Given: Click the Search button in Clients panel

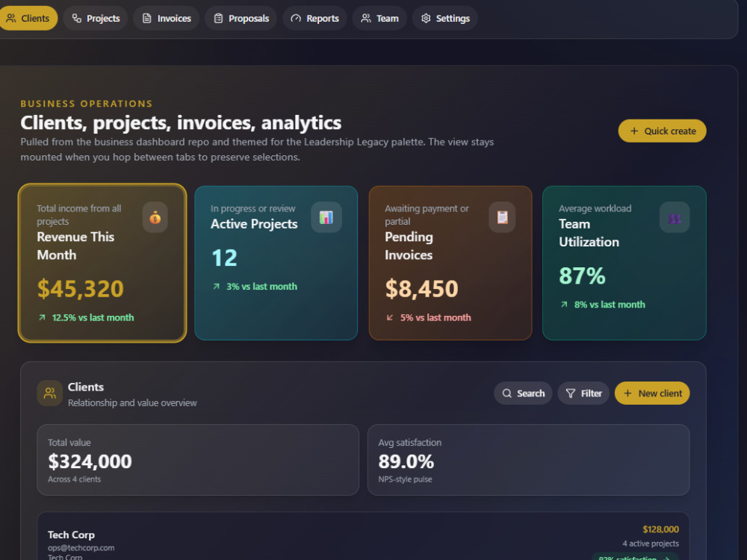Looking at the screenshot, I should point(523,393).
